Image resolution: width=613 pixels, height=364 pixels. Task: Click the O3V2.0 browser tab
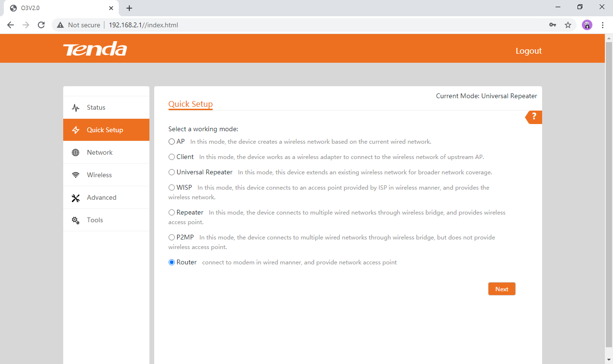point(61,8)
